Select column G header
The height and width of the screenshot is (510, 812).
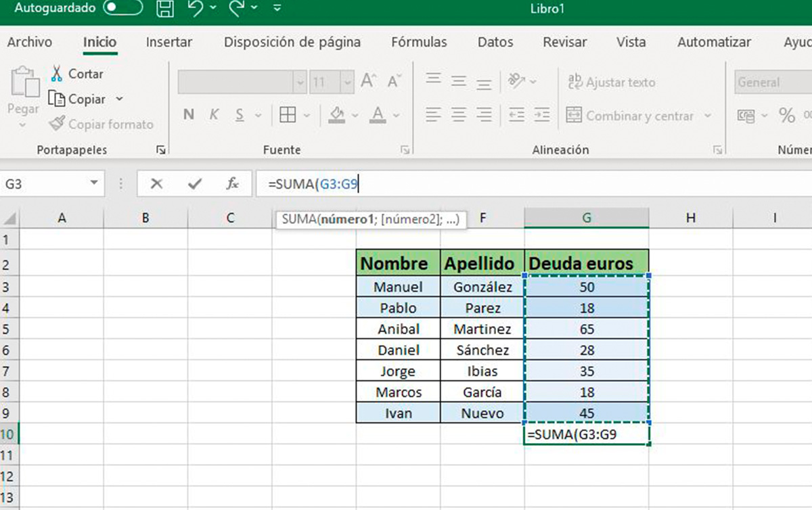[586, 218]
